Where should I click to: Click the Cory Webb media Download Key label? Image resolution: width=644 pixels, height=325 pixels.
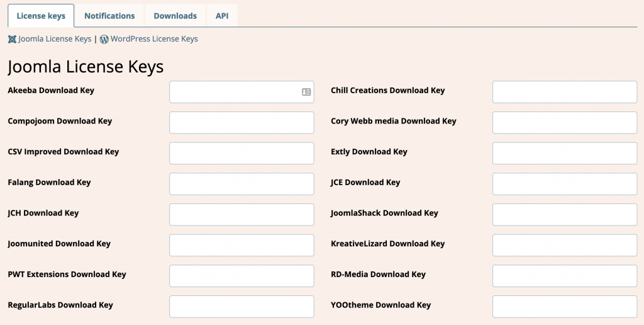[394, 121]
